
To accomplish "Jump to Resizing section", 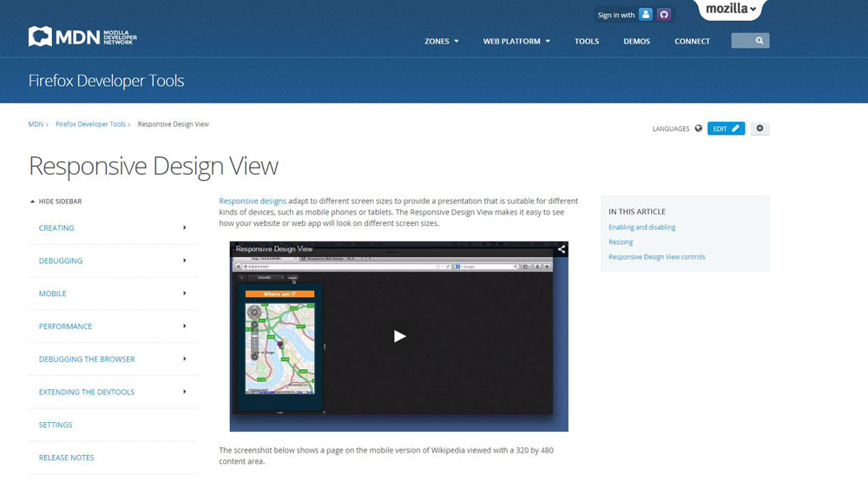I will coord(621,242).
